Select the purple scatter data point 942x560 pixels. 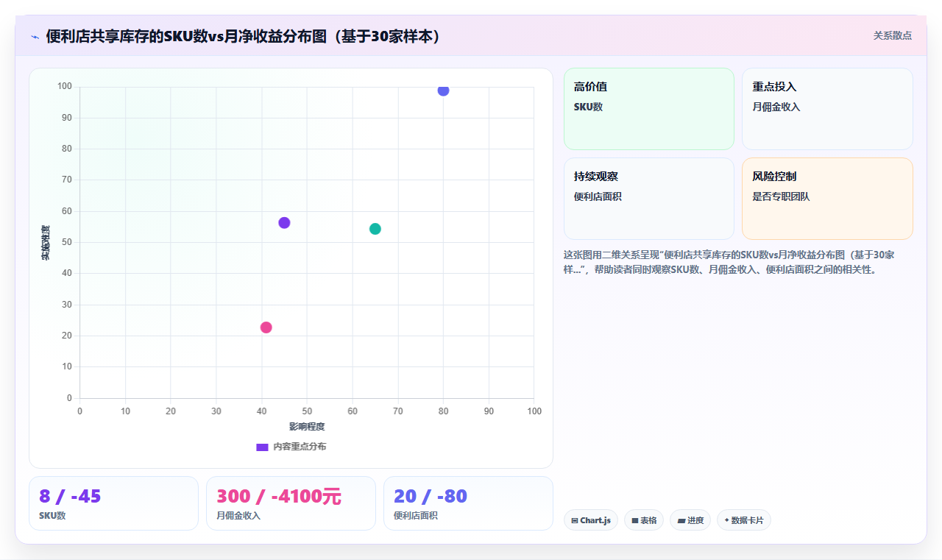point(284,223)
